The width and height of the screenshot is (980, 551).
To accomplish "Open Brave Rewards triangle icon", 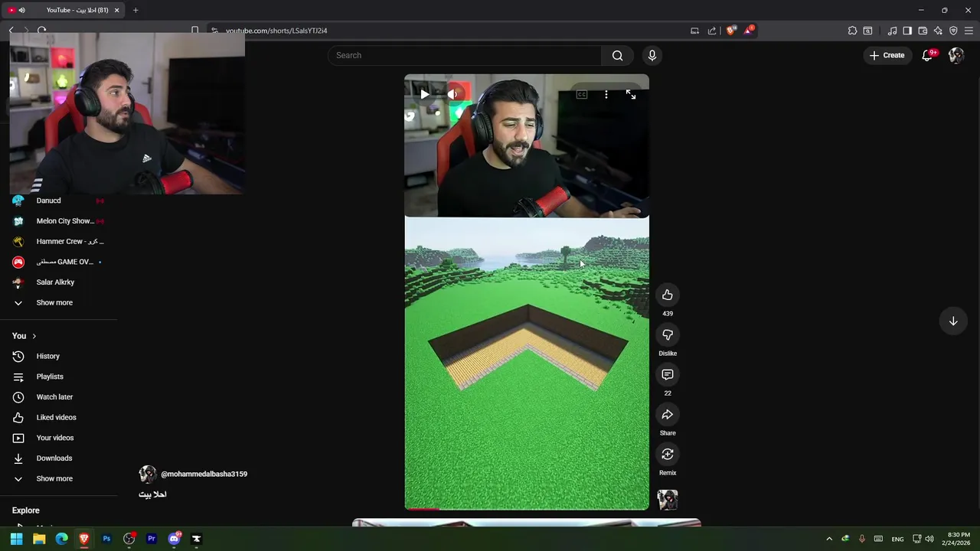I will point(748,31).
